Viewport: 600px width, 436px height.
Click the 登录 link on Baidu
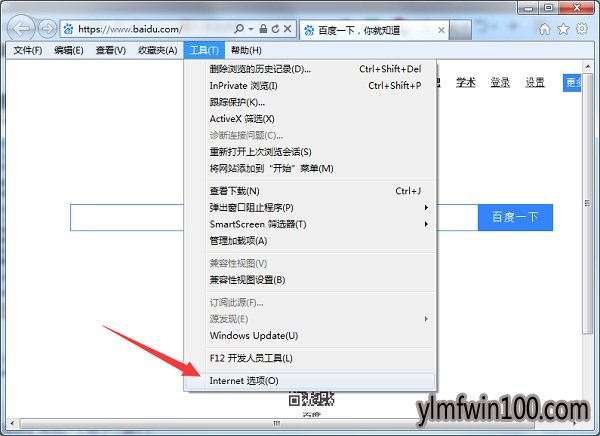tap(500, 82)
